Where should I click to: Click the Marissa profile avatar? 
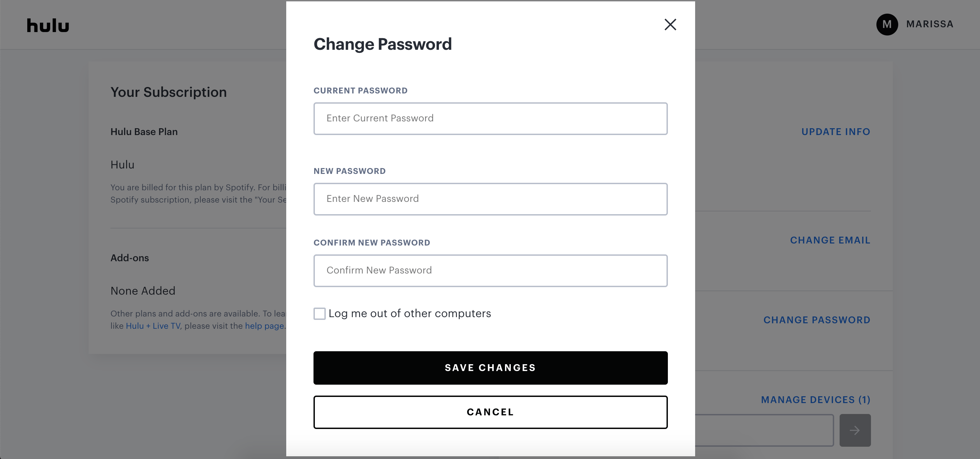pos(887,24)
